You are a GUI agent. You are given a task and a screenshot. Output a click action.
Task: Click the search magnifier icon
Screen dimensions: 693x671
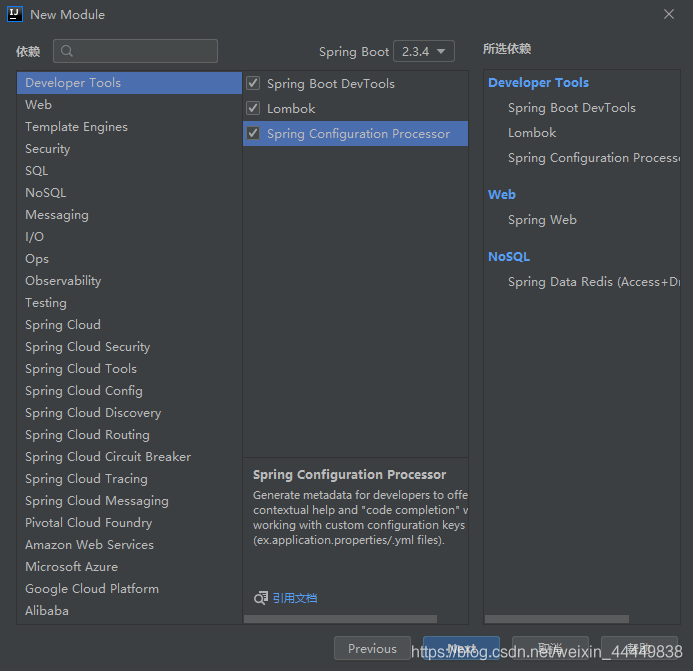click(x=67, y=51)
